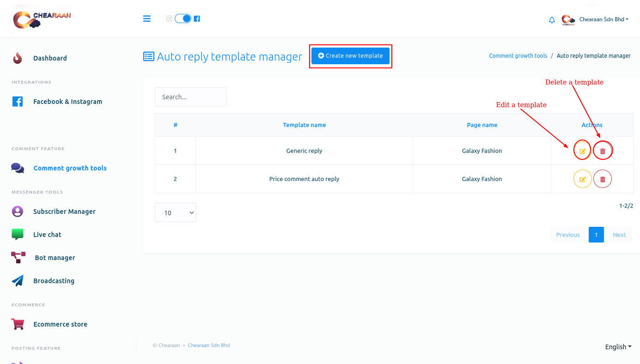Open the rows-per-page dropdown showing 10
640x364 pixels.
pos(176,212)
